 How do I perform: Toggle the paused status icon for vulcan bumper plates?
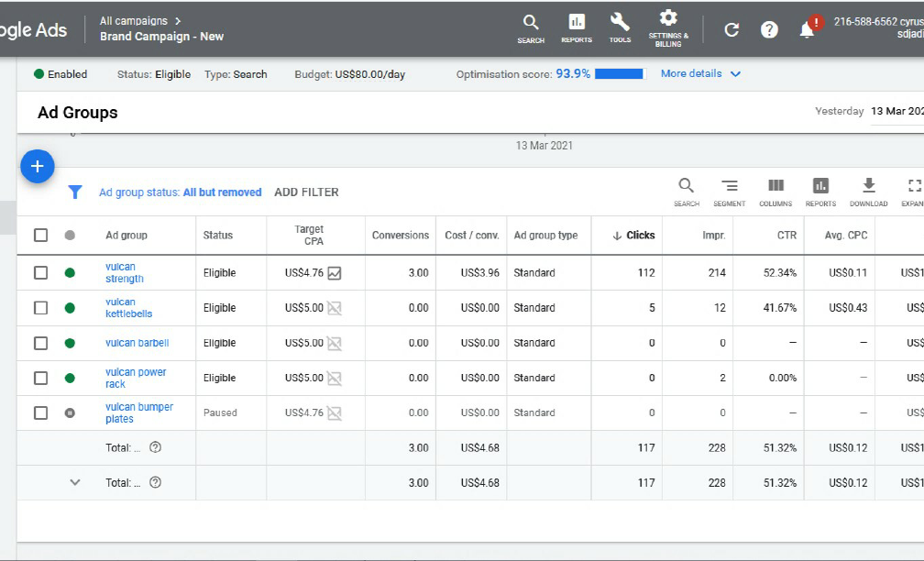70,413
